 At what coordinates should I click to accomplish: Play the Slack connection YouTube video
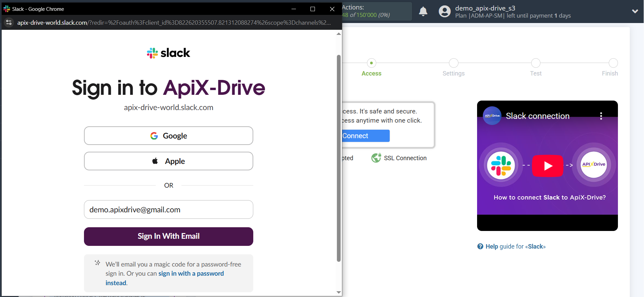point(548,166)
